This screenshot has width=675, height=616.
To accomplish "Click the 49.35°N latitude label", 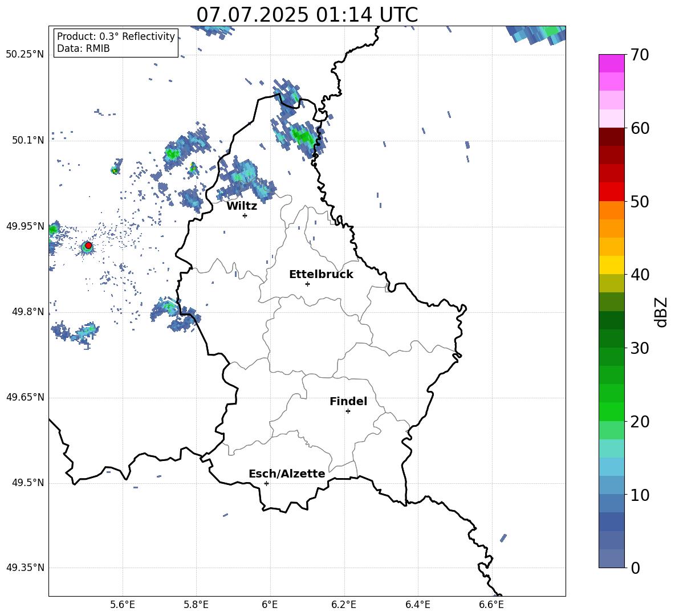I will [x=25, y=568].
